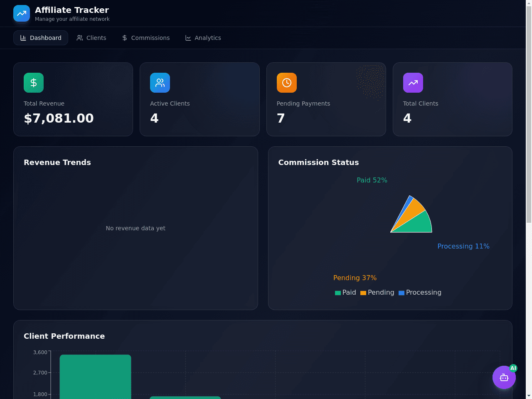Click the purple Total Clients trend icon
532x399 pixels.
pyautogui.click(x=413, y=83)
